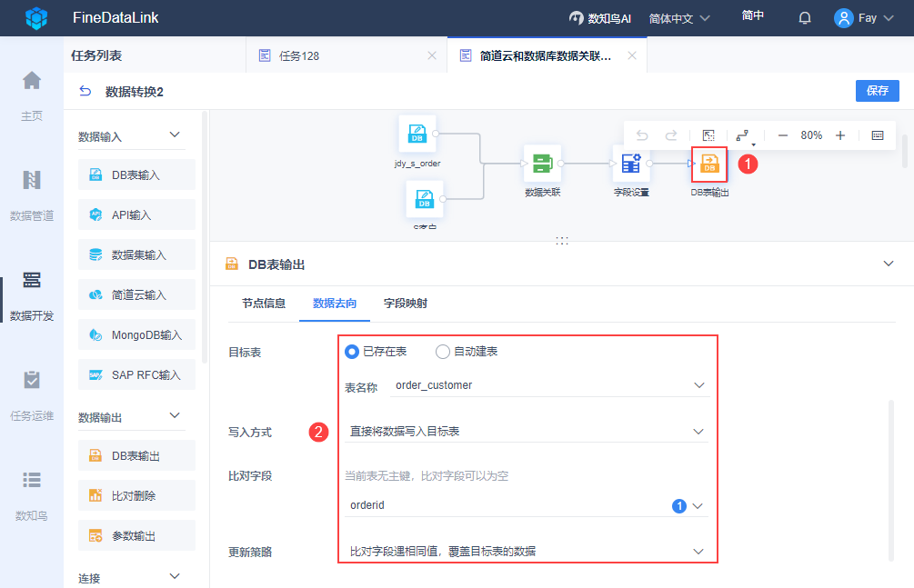Add the DB表输出 operator from palette
The width and height of the screenshot is (914, 588).
(136, 455)
